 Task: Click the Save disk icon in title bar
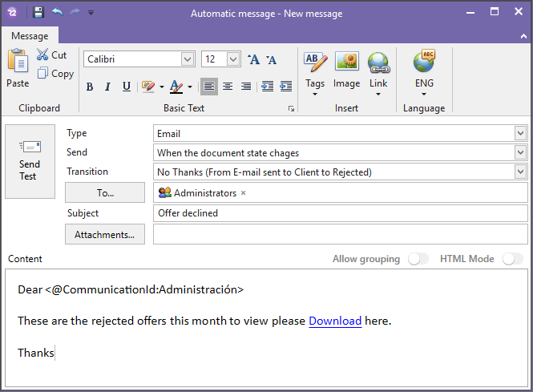(x=38, y=13)
